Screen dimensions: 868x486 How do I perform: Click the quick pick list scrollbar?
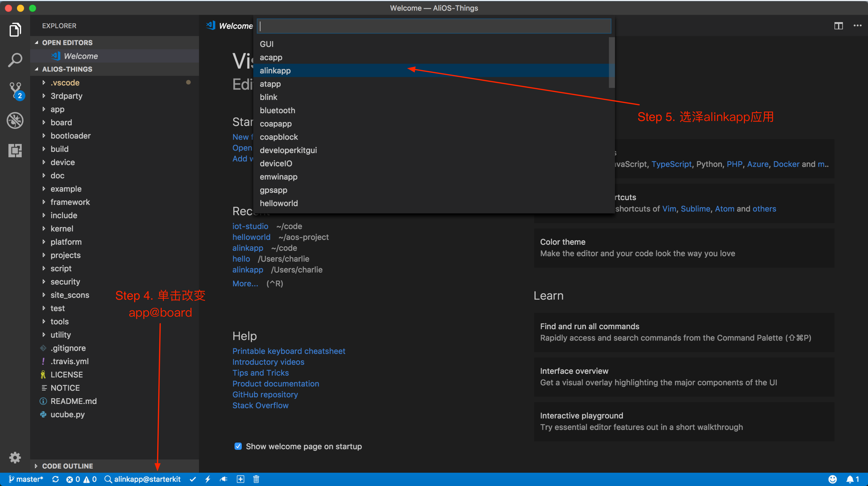(x=612, y=63)
